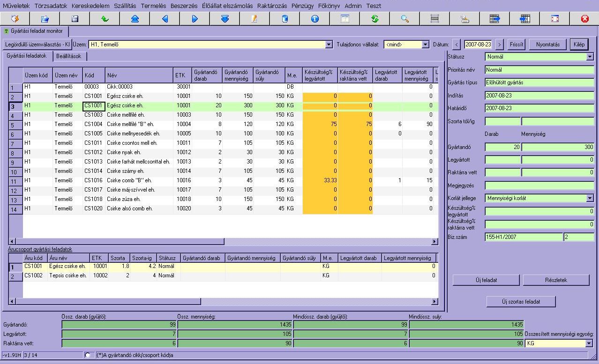Open the Korlát jellege dropdown
This screenshot has width=599, height=364.
point(590,198)
